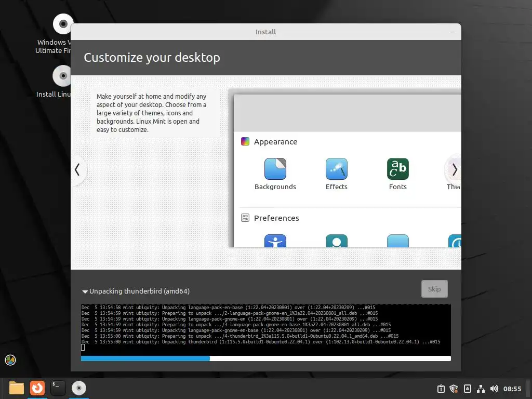Open the clock showing 08:55
The height and width of the screenshot is (399, 532).
(x=512, y=389)
